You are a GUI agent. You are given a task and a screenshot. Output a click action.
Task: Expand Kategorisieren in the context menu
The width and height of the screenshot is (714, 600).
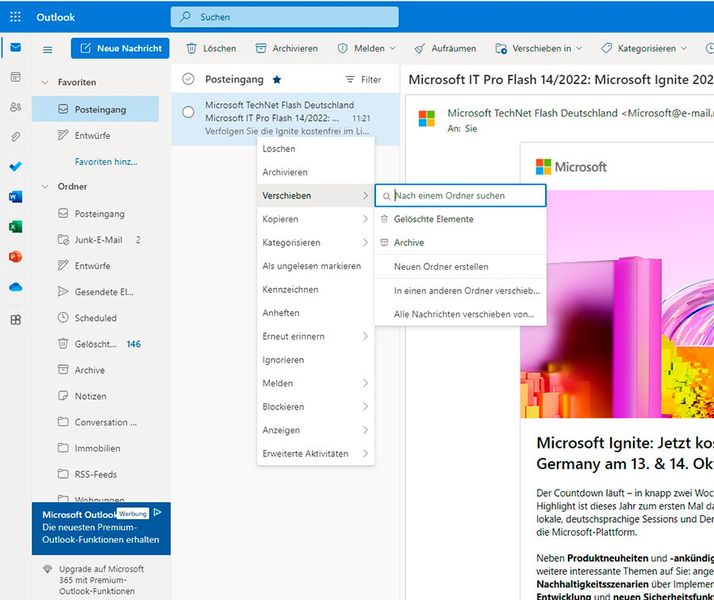tap(316, 243)
